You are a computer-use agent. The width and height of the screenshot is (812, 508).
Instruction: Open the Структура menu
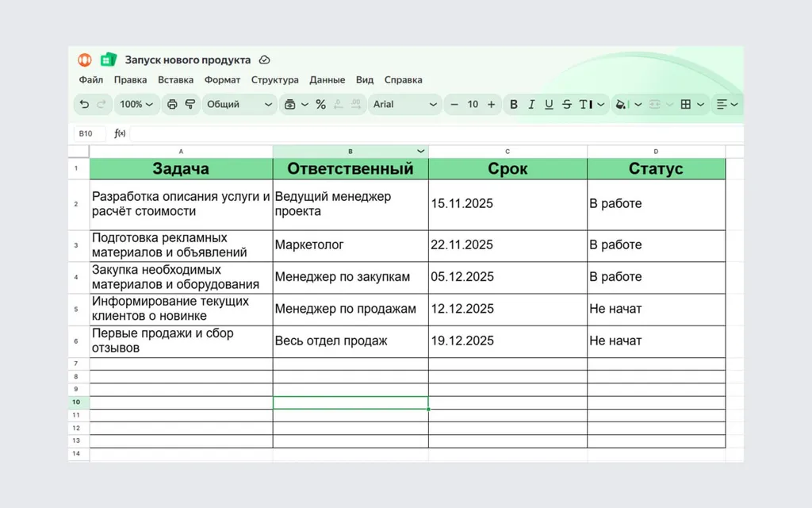pyautogui.click(x=275, y=80)
